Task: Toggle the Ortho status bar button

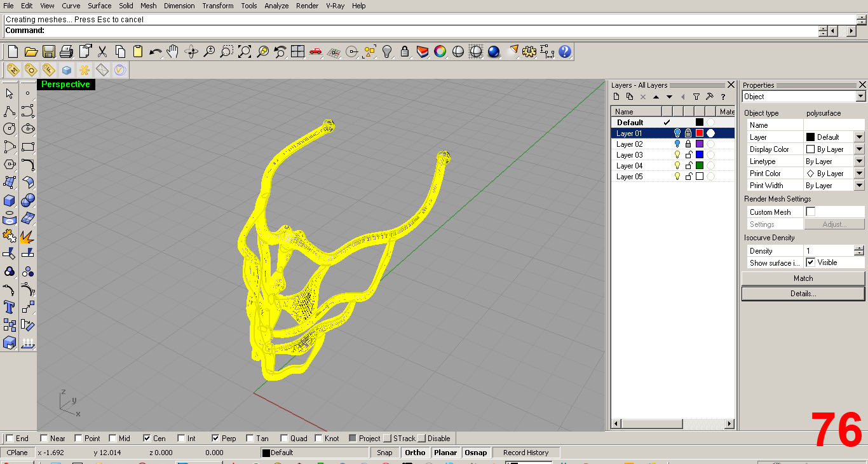Action: click(x=415, y=453)
